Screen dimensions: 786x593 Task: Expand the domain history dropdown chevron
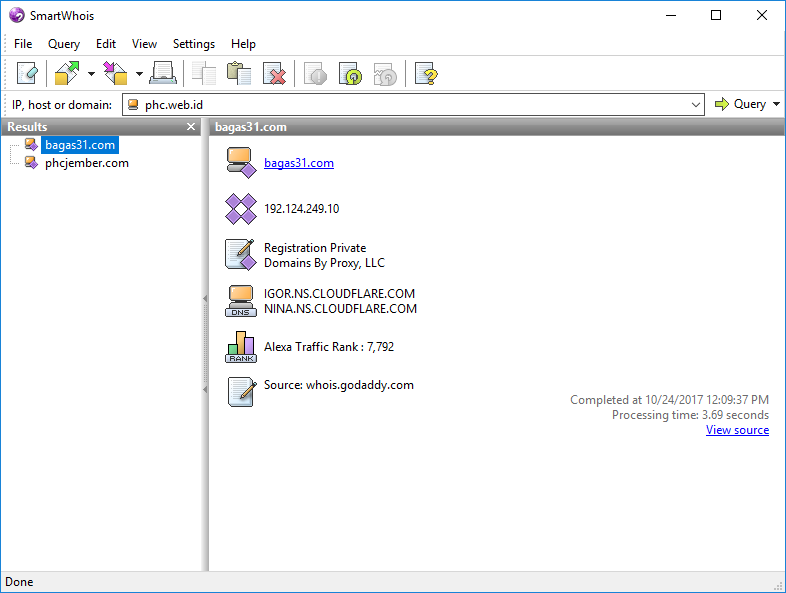tap(696, 105)
